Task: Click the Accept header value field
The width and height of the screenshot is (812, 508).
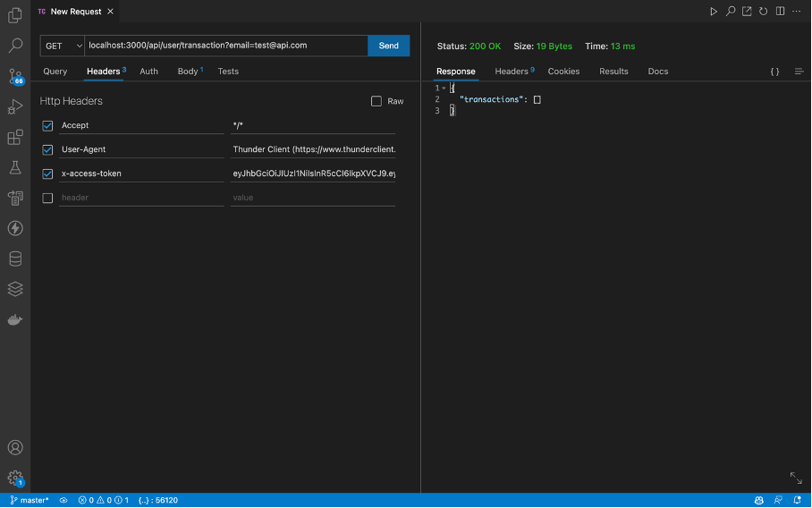Action: [x=313, y=125]
